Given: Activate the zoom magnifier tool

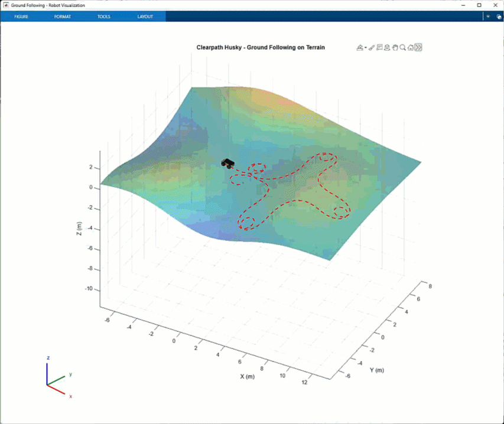Looking at the screenshot, I should pyautogui.click(x=403, y=48).
